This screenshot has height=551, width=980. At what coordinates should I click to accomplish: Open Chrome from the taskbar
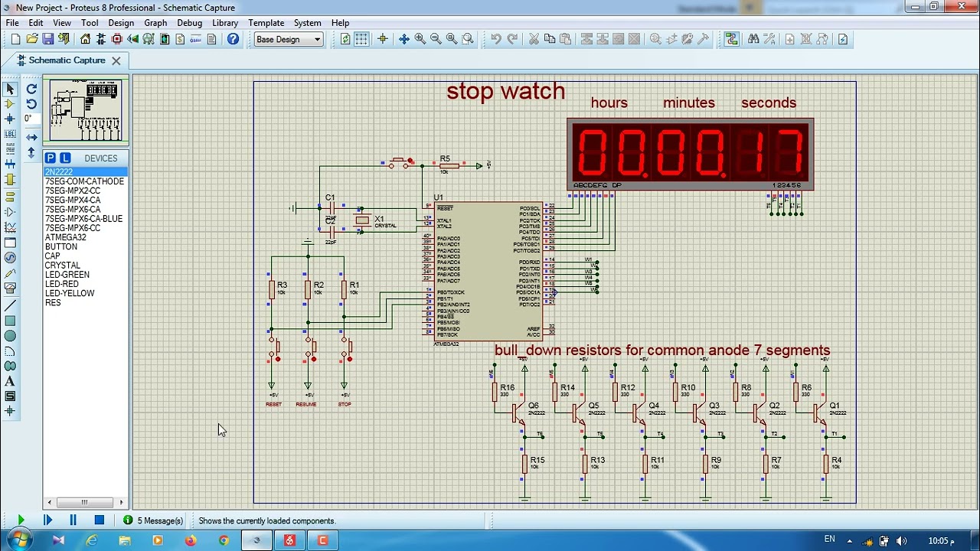(224, 540)
